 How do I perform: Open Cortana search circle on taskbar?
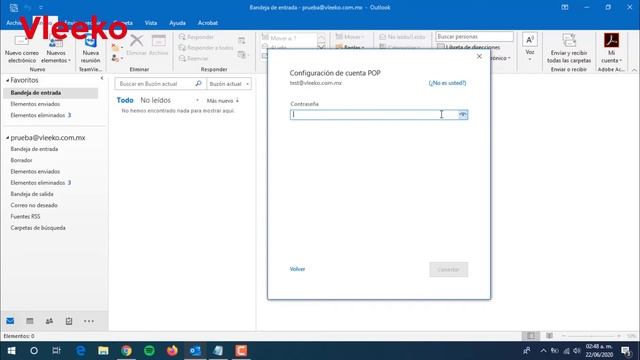tap(34, 351)
